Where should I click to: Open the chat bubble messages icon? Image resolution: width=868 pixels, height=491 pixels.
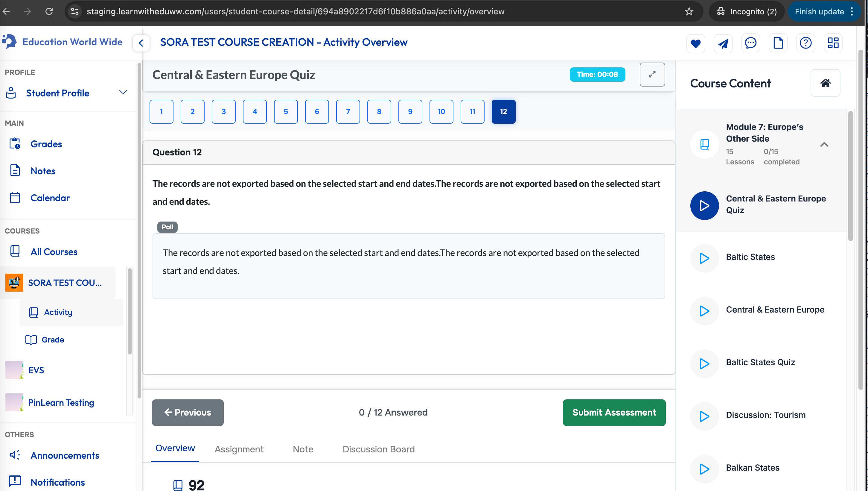point(750,43)
